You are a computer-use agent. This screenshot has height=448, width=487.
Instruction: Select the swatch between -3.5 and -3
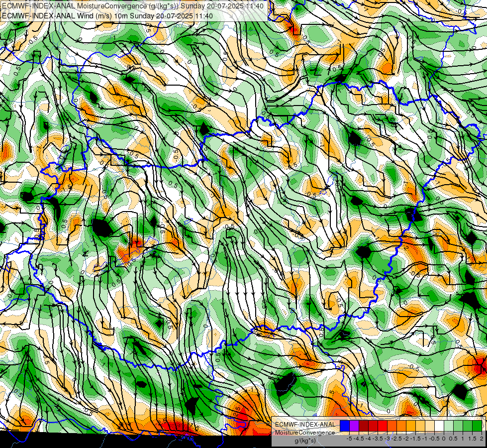[383, 426]
